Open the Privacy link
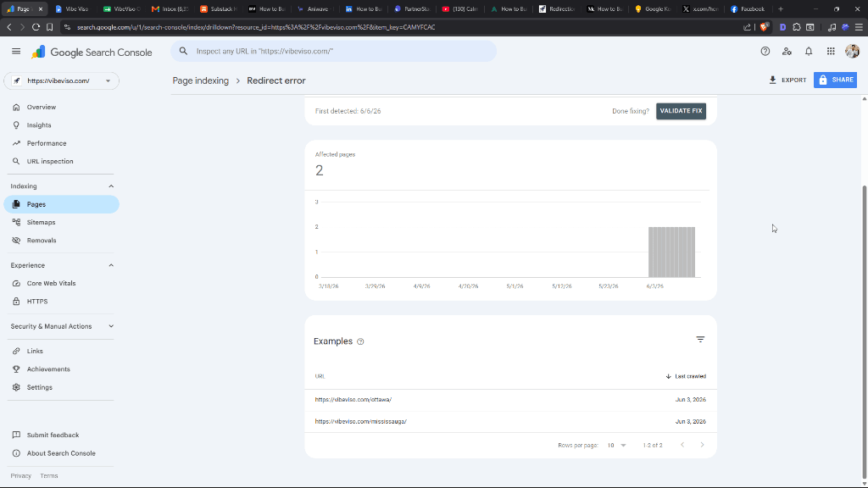868x488 pixels. point(21,476)
